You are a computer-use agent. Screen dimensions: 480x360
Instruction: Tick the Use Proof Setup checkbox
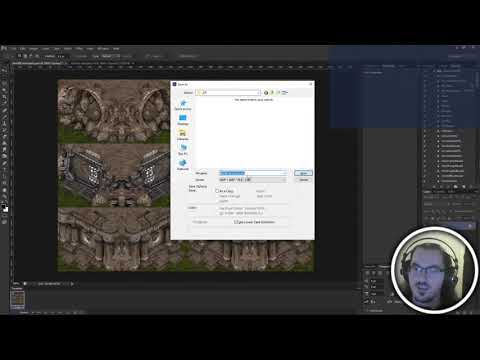pyautogui.click(x=217, y=208)
